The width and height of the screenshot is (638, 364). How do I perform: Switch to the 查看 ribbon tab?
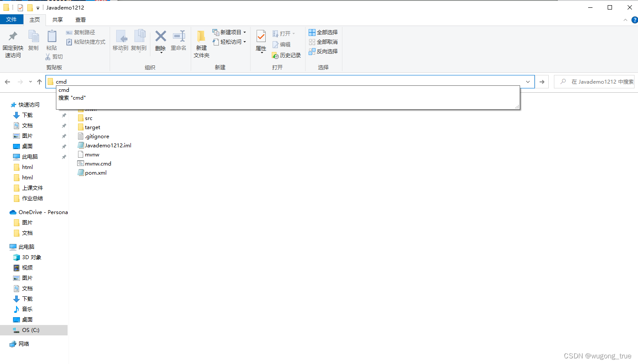click(80, 19)
